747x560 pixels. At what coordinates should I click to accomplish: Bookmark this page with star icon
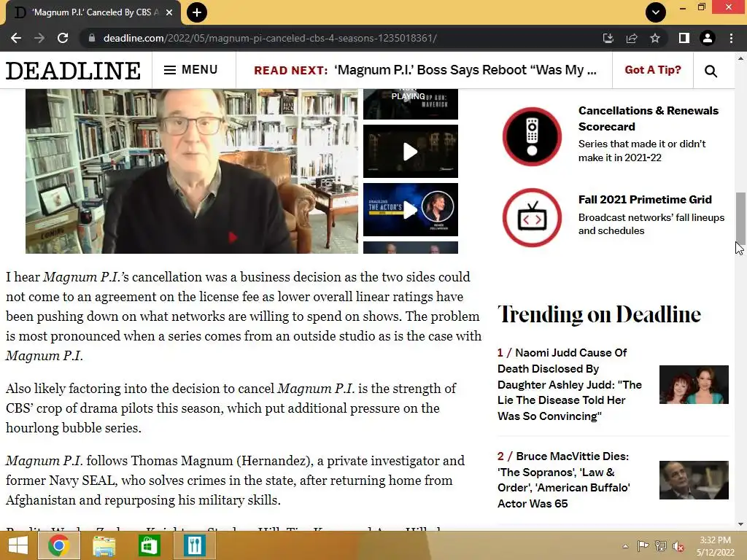click(655, 38)
